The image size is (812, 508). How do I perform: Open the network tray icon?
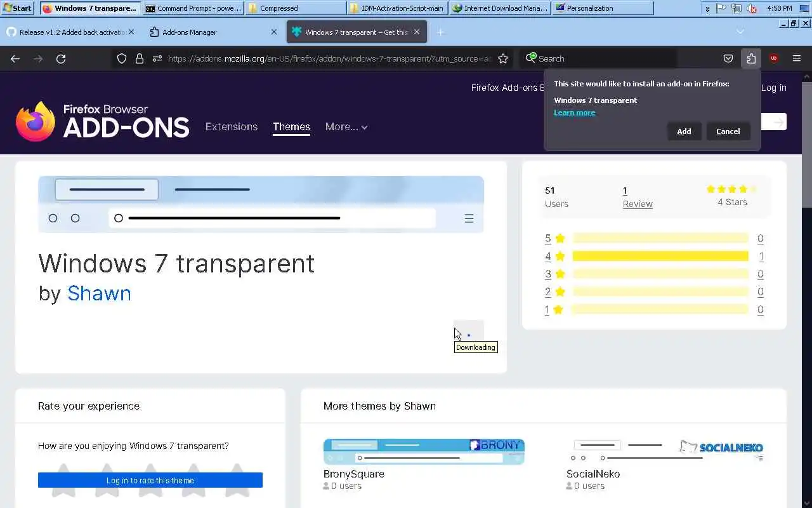pyautogui.click(x=737, y=8)
